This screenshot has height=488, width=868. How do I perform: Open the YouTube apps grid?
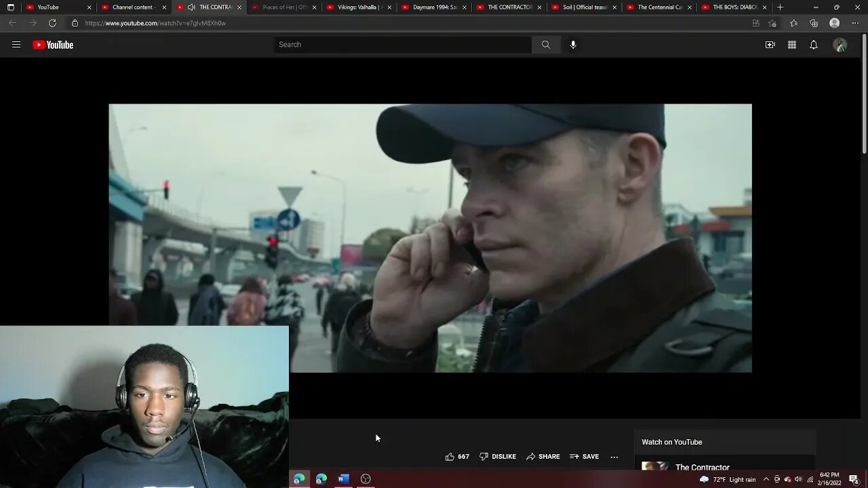[x=791, y=45]
